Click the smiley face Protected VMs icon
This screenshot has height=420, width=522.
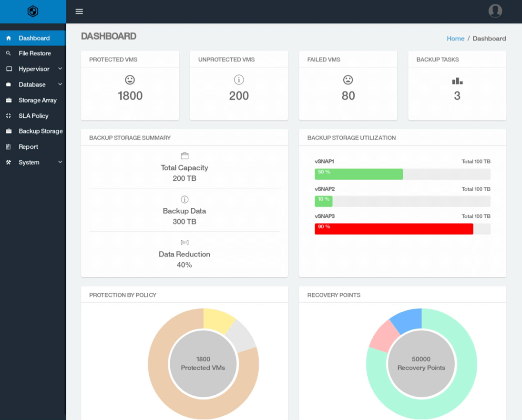[x=130, y=80]
